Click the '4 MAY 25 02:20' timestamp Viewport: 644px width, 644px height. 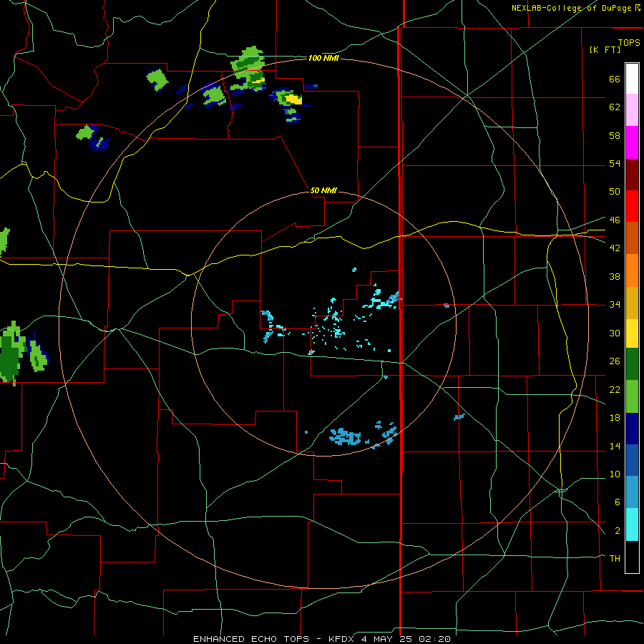[x=406, y=639]
